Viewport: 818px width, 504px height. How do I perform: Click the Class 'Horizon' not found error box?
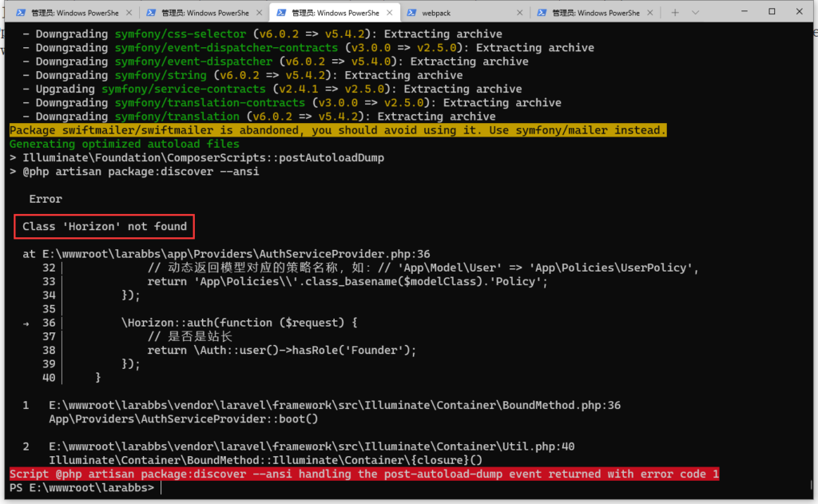[104, 226]
